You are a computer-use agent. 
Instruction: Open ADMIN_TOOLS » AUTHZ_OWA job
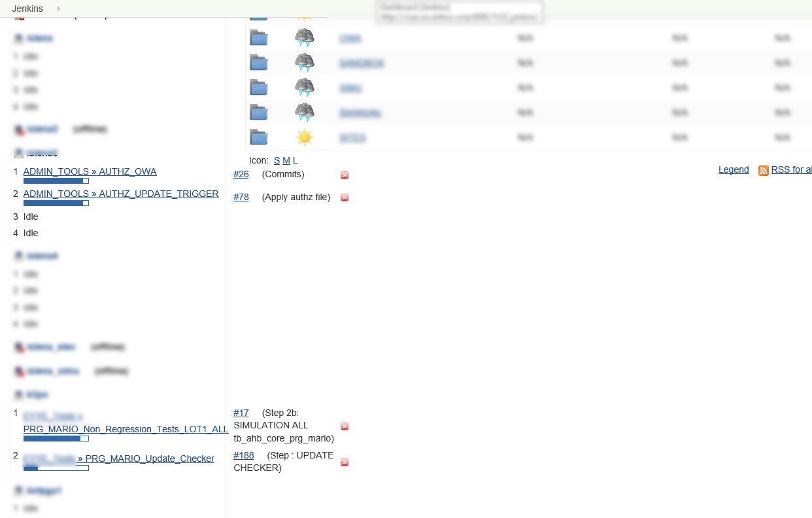click(90, 171)
